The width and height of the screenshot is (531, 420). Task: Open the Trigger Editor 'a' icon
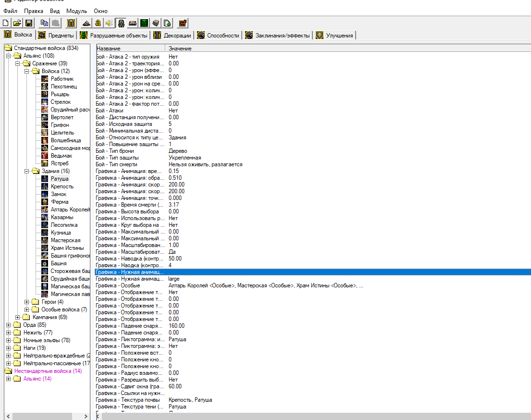pyautogui.click(x=98, y=23)
